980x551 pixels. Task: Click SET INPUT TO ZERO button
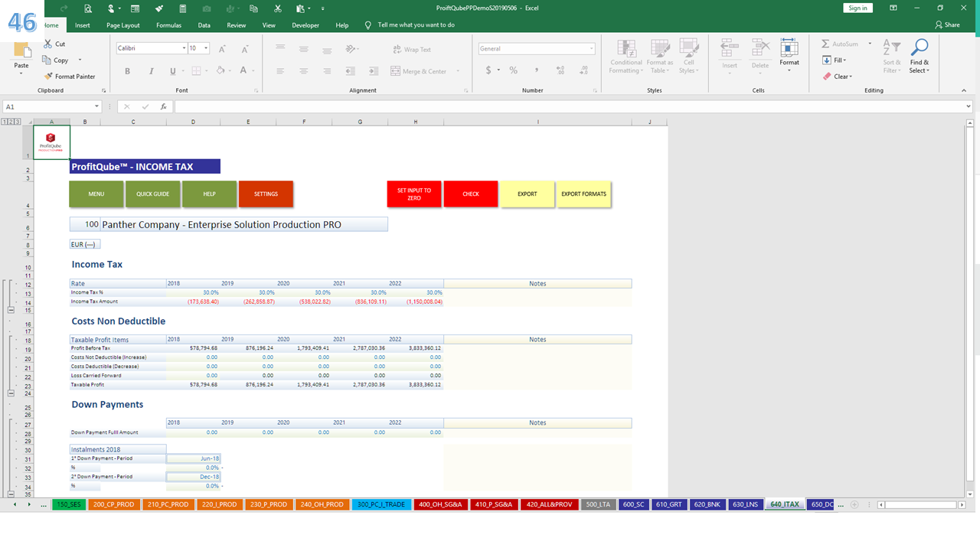coord(414,194)
